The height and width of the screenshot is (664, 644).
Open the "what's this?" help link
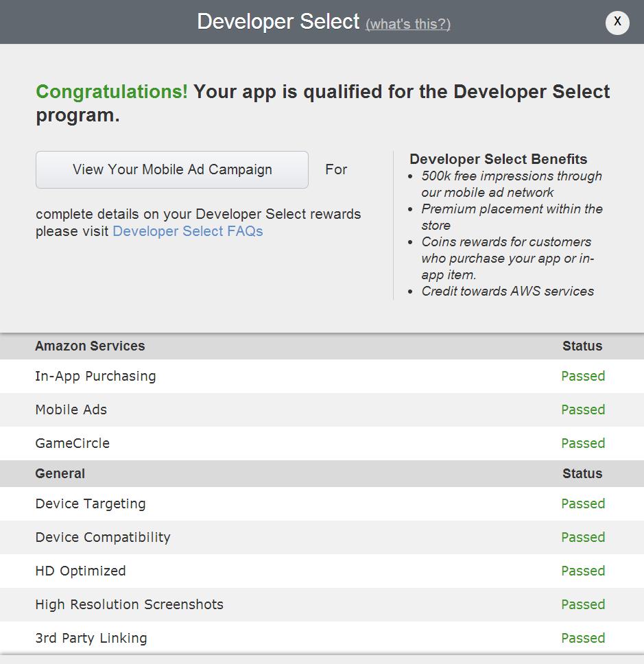tap(408, 24)
